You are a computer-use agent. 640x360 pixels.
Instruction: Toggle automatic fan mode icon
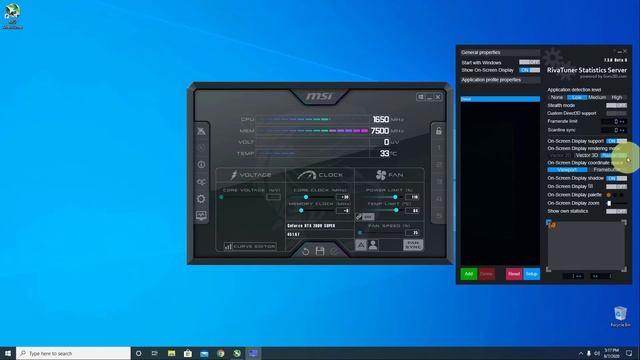click(361, 245)
